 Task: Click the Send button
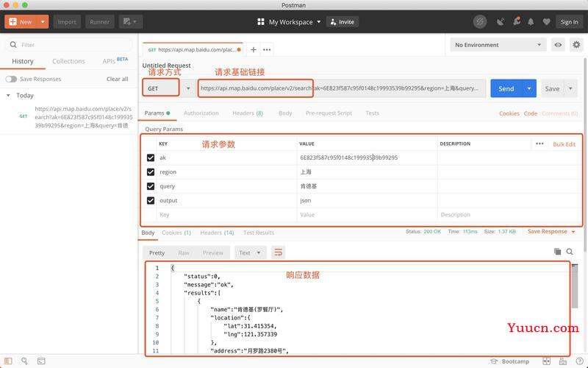click(506, 88)
